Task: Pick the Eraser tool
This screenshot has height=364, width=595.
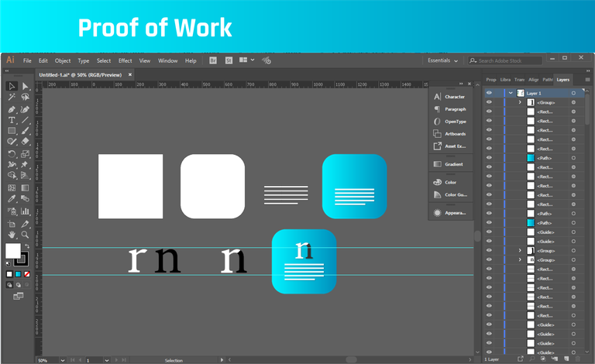Action: click(x=25, y=142)
